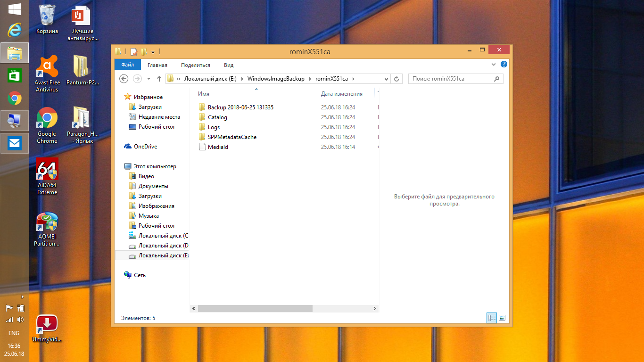This screenshot has height=362, width=644.
Task: Open the Поделиться ribbon tab
Action: (196, 65)
